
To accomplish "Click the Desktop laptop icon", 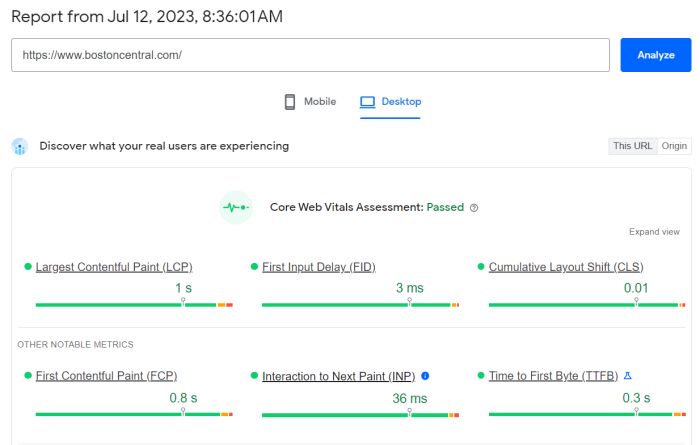I will point(367,102).
